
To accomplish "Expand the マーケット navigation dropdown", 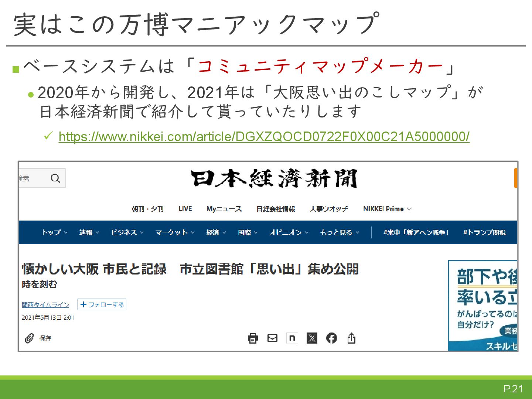I will (x=175, y=232).
